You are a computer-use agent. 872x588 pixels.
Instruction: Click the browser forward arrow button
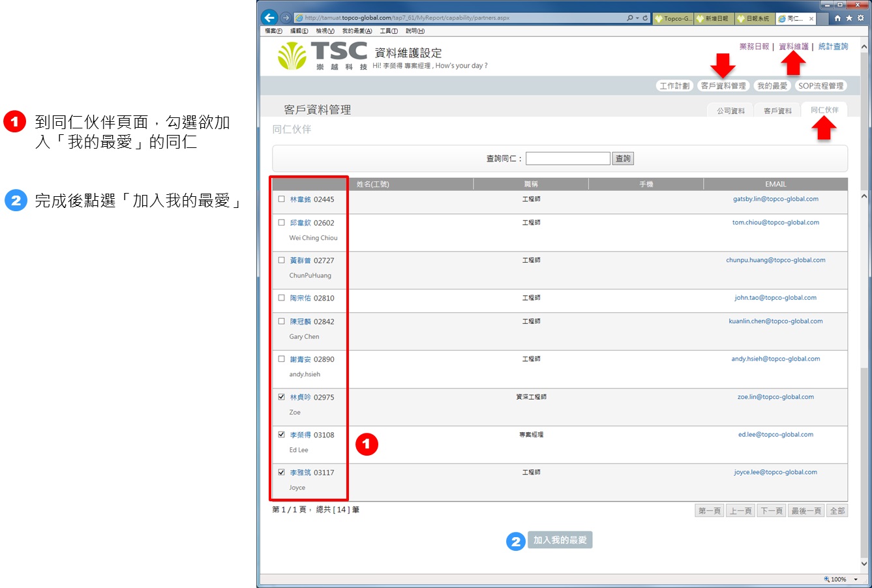point(286,18)
